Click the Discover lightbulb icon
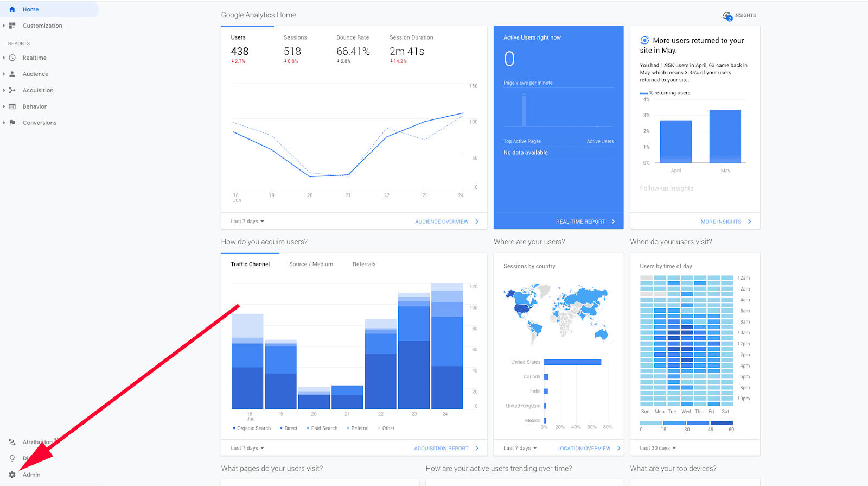Image resolution: width=868 pixels, height=486 pixels. [x=12, y=458]
